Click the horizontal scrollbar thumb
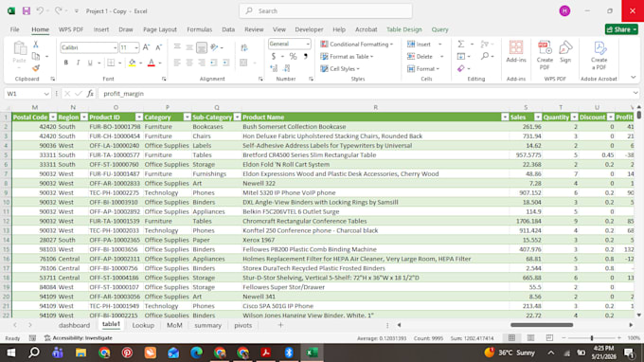 [x=542, y=325]
